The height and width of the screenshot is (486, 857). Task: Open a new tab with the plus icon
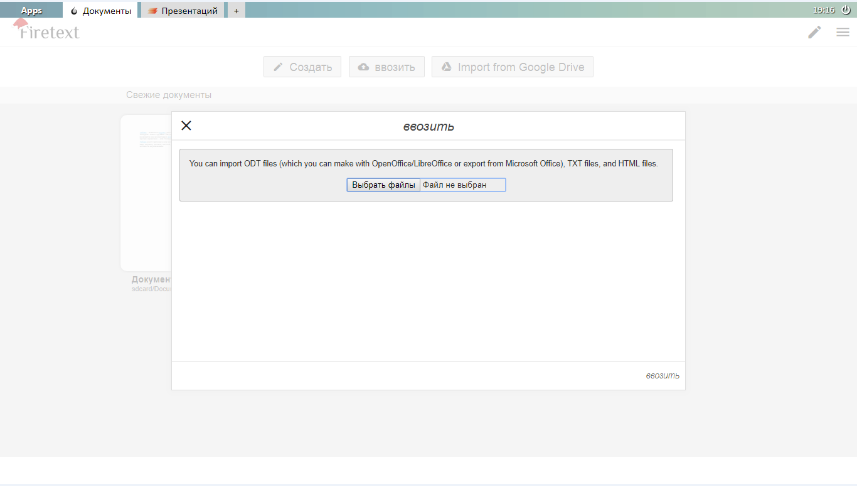236,11
